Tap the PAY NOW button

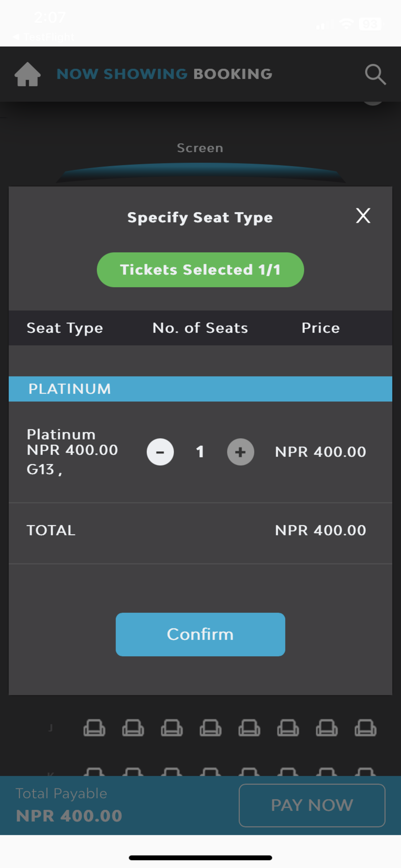point(312,805)
